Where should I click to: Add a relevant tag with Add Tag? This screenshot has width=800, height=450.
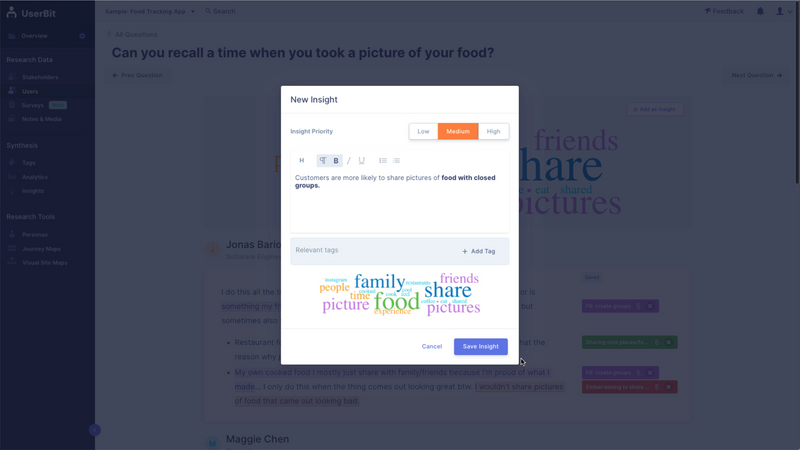pyautogui.click(x=479, y=251)
